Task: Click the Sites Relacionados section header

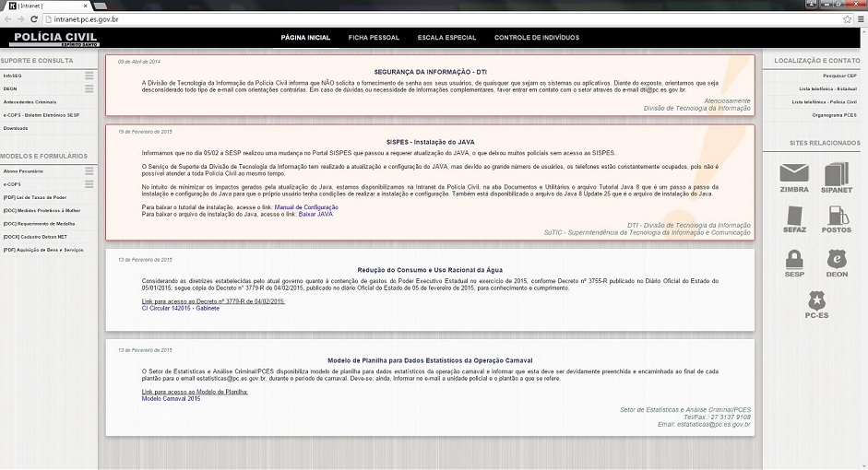Action: click(825, 143)
